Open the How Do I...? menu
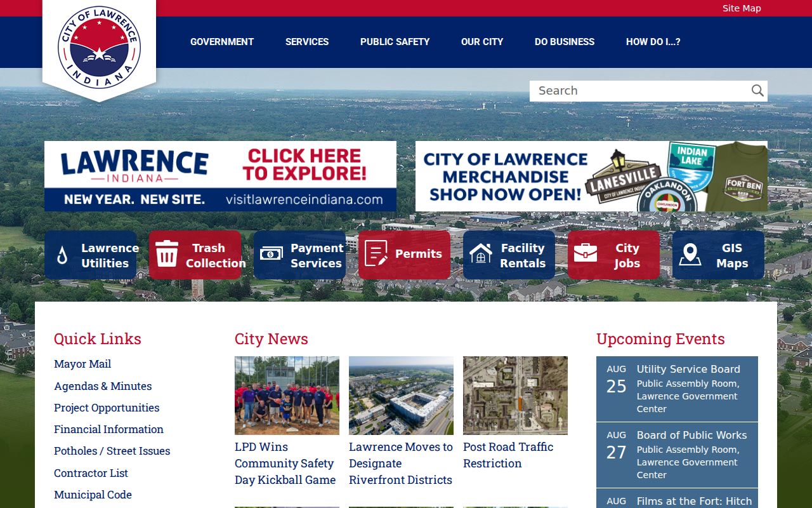Screen dimensions: 812x508 click(653, 42)
